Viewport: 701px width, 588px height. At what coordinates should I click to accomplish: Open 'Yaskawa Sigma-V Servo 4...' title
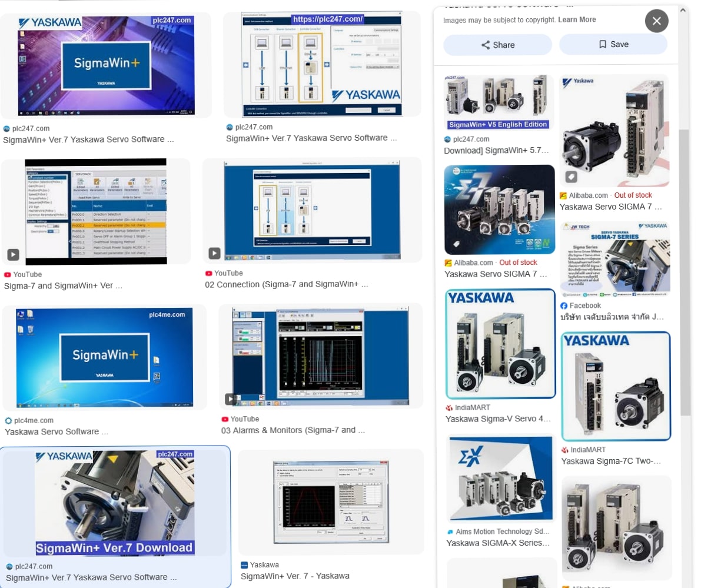click(x=498, y=419)
